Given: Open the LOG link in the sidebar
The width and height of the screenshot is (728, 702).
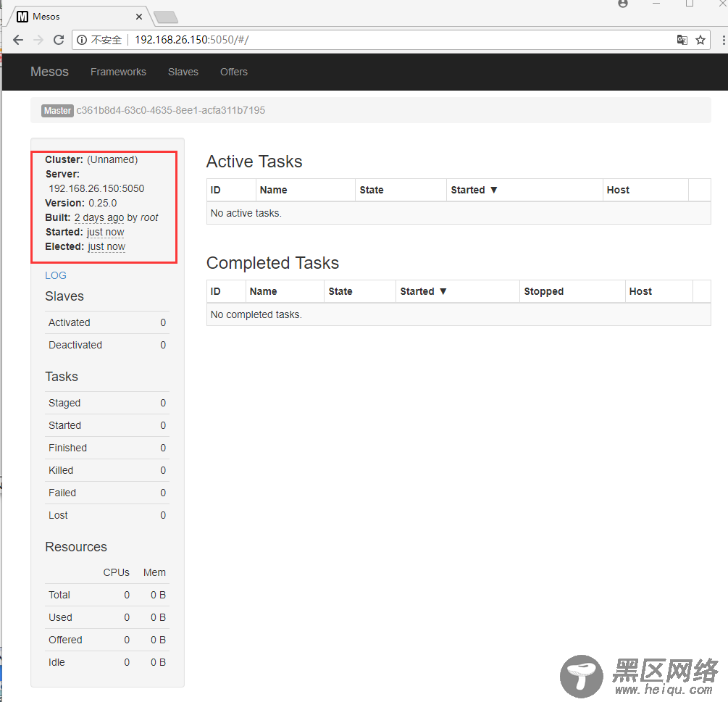Looking at the screenshot, I should (56, 275).
